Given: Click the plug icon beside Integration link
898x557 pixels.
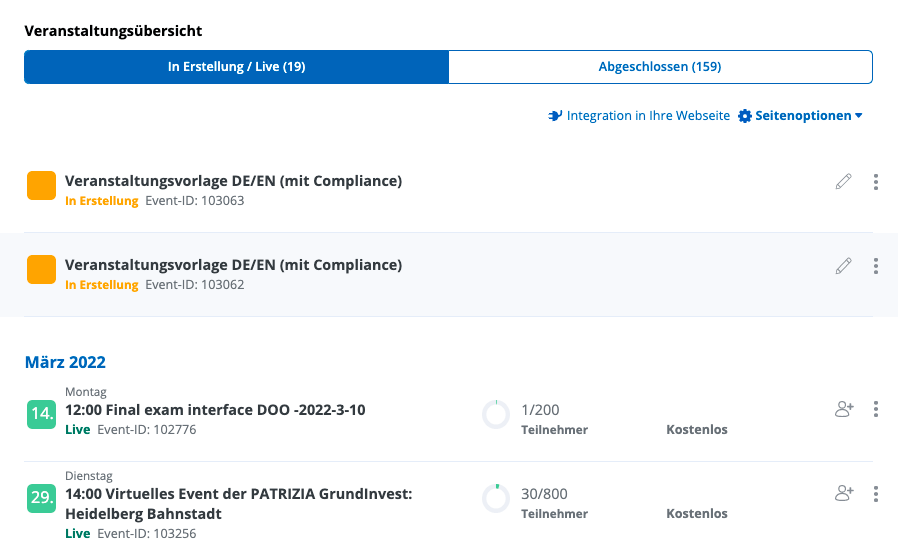Looking at the screenshot, I should [555, 116].
